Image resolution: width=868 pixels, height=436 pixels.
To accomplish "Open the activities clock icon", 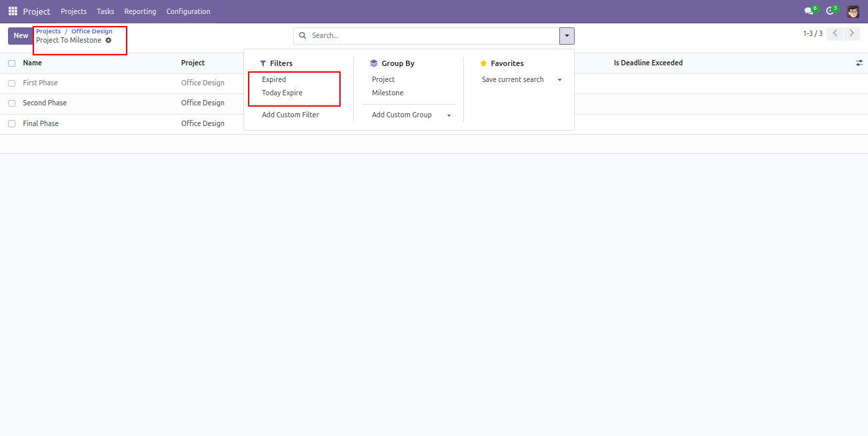I will click(831, 11).
